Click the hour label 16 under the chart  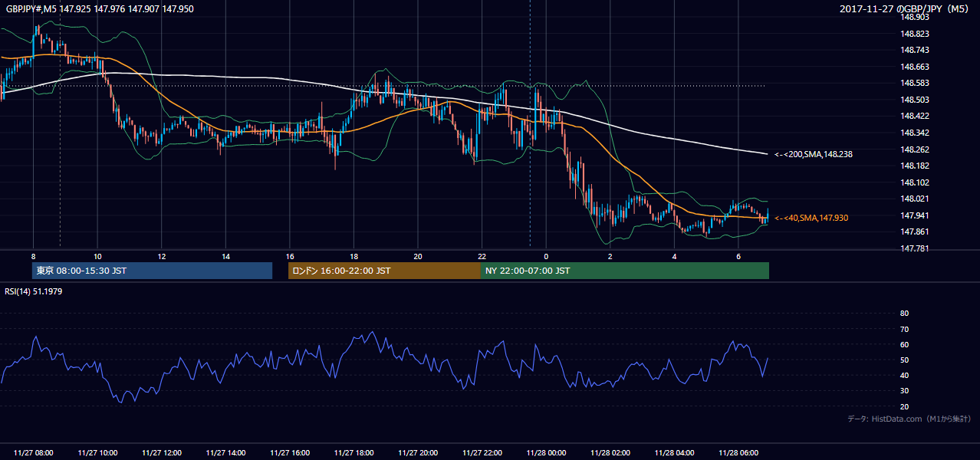click(290, 256)
